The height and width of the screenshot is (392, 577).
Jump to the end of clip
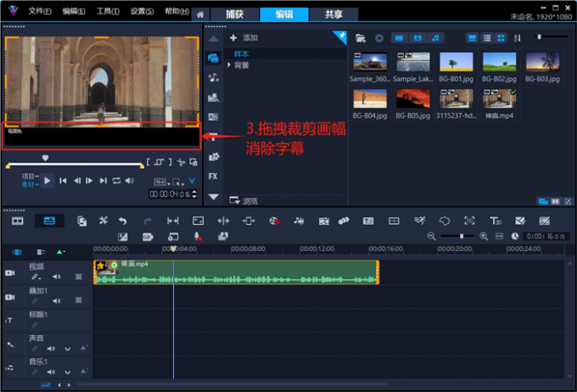click(104, 181)
